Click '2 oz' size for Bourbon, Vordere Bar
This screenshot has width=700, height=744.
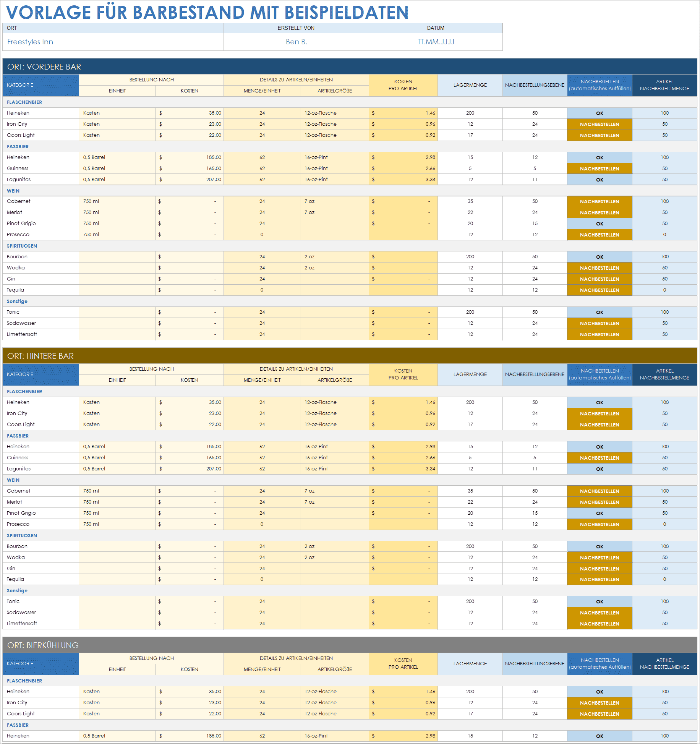335,256
